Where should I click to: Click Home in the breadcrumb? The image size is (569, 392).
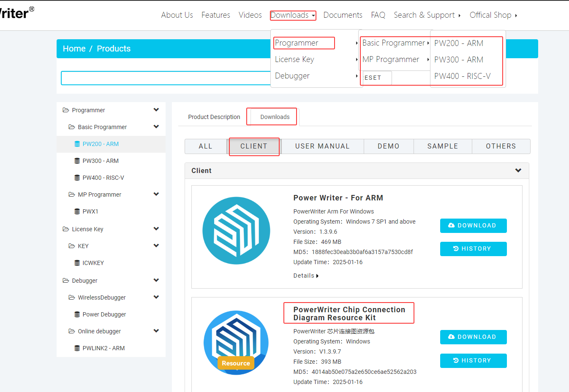74,49
